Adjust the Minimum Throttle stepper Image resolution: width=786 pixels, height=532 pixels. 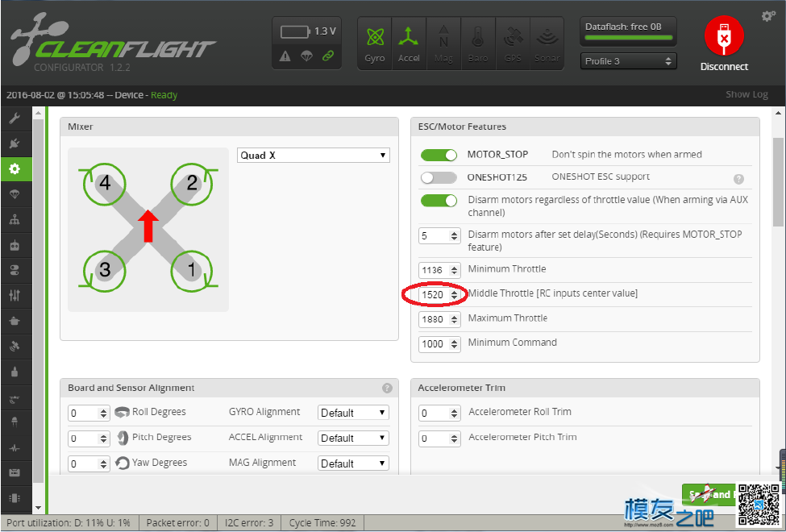click(454, 270)
